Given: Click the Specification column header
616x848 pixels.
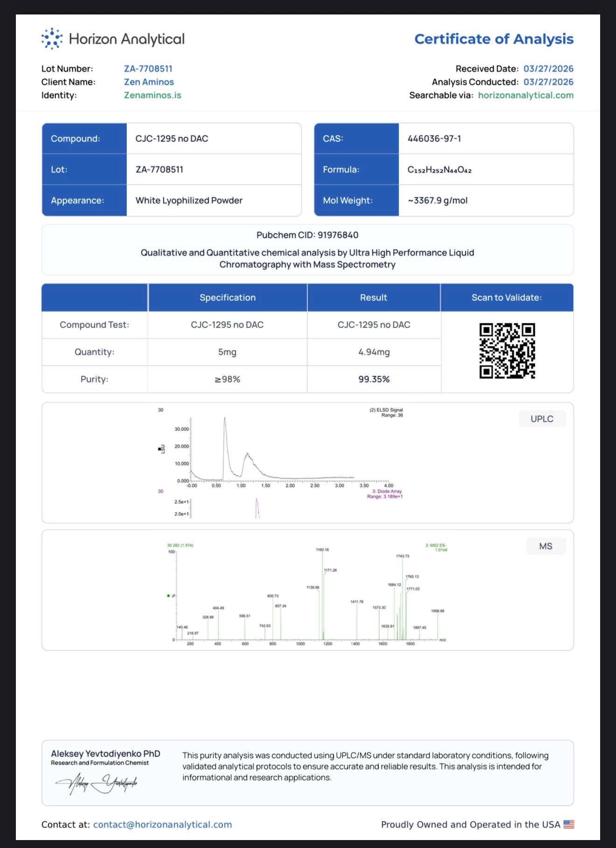Looking at the screenshot, I should point(228,297).
